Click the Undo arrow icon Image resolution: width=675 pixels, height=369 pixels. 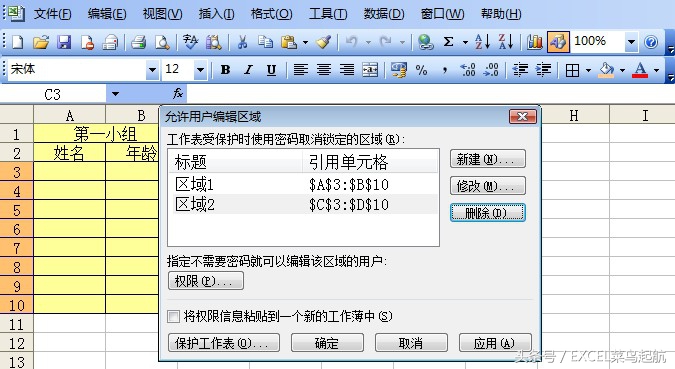(352, 42)
